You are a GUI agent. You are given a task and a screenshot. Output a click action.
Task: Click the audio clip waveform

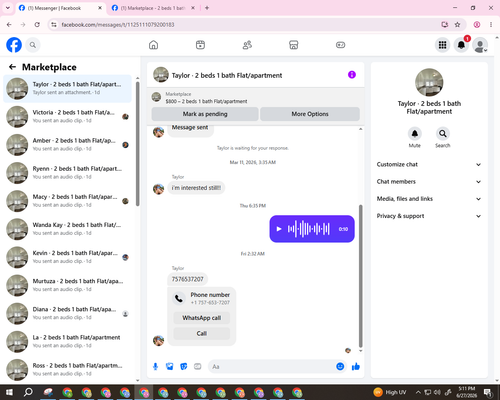309,229
